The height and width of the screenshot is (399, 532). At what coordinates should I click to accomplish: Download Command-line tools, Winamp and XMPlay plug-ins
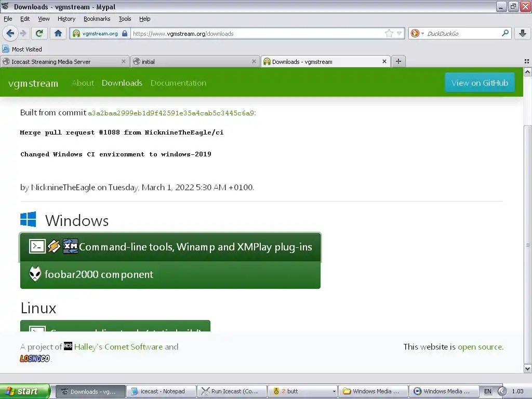click(x=170, y=247)
